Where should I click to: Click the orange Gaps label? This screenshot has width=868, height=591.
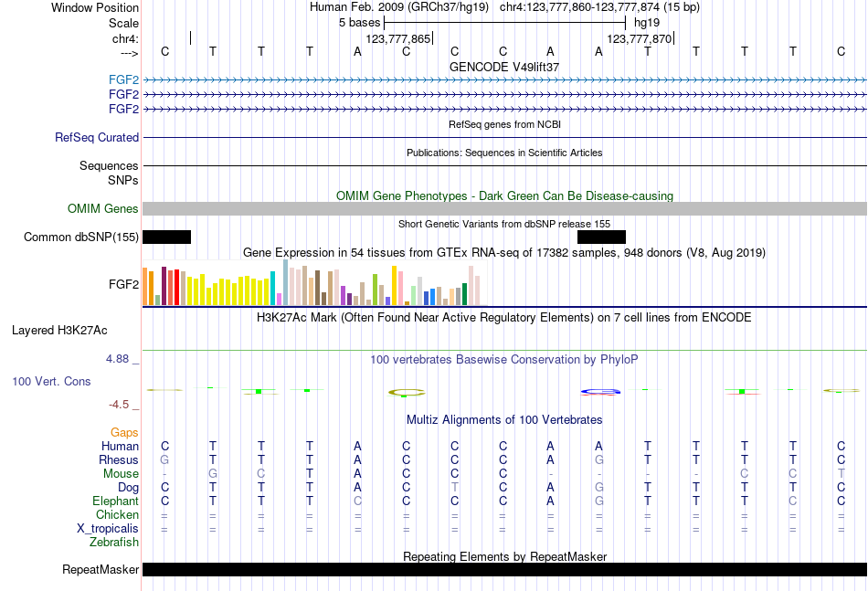coord(124,432)
